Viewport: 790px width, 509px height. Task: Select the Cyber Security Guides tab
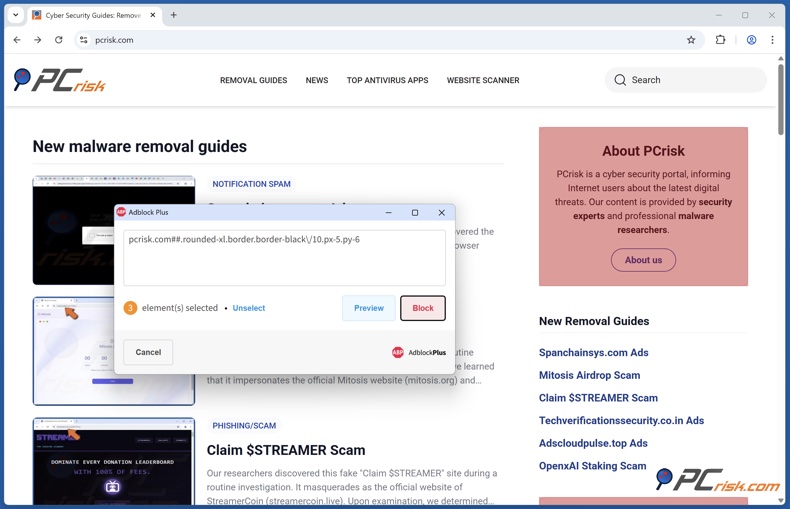tap(93, 15)
